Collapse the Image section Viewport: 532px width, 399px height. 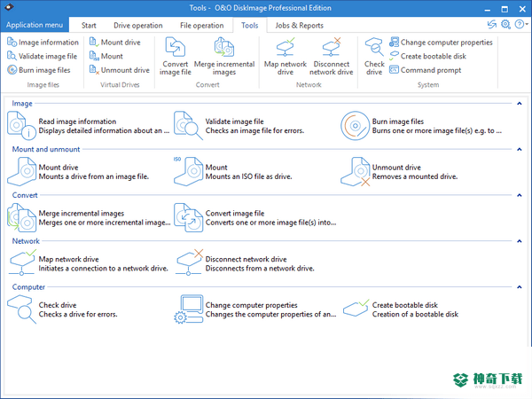click(x=519, y=104)
